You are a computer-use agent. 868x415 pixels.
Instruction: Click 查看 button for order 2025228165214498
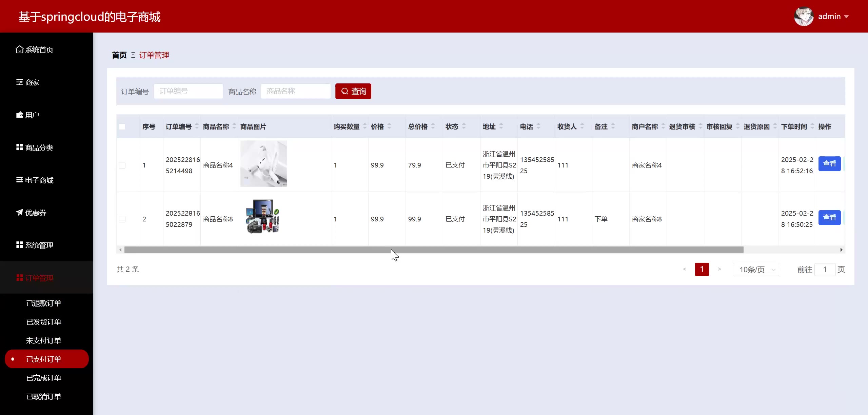coord(829,164)
